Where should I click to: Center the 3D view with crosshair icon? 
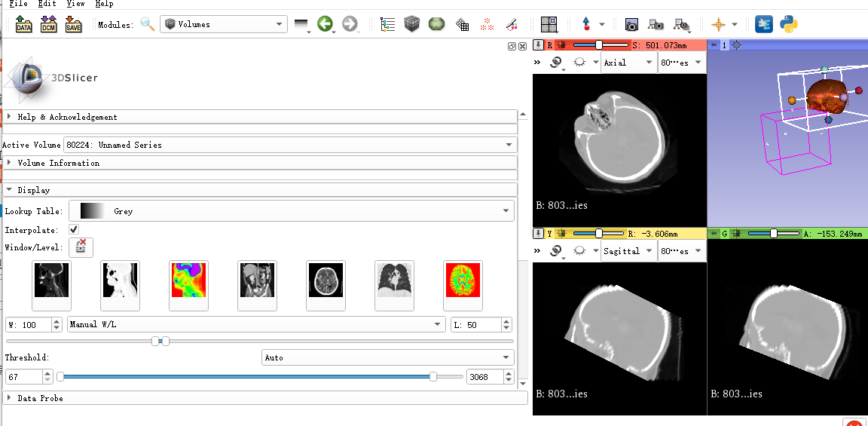tap(738, 45)
